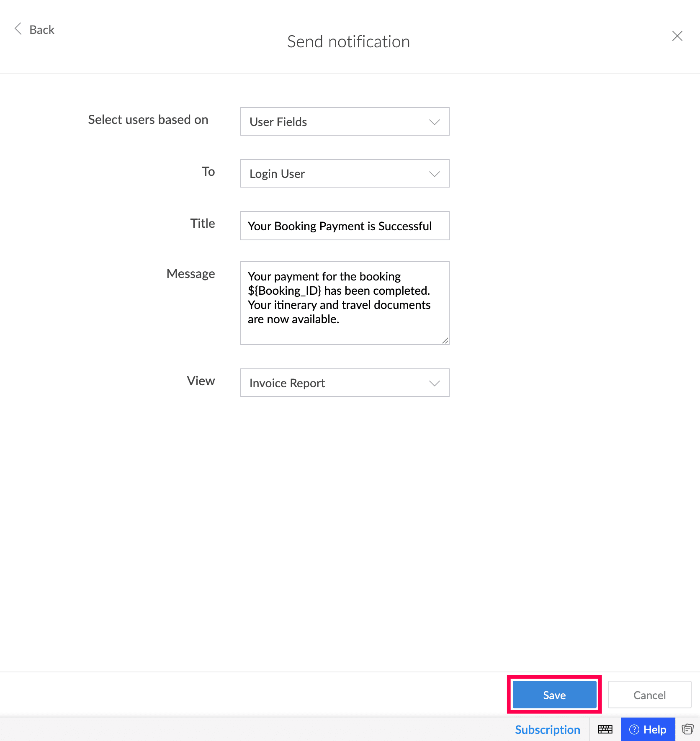The height and width of the screenshot is (741, 700).
Task: Click the View field label
Action: [201, 381]
